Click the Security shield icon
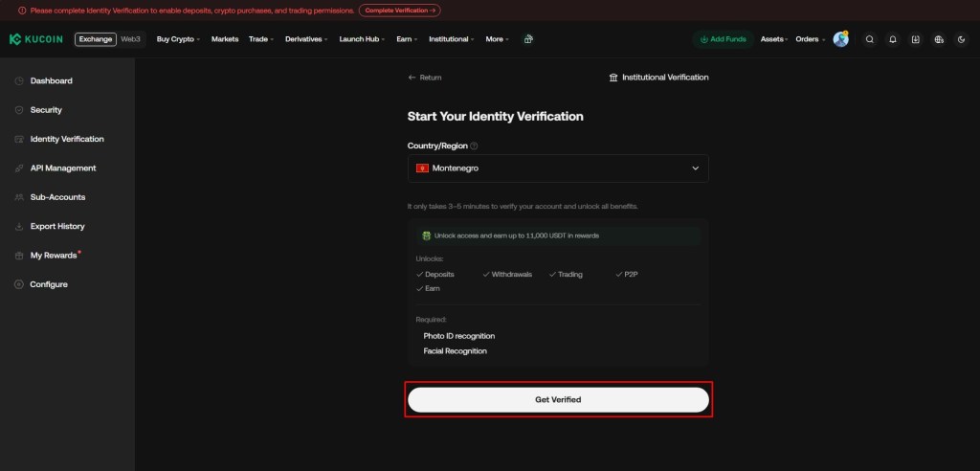Screen dimensions: 980x471 click(x=19, y=110)
